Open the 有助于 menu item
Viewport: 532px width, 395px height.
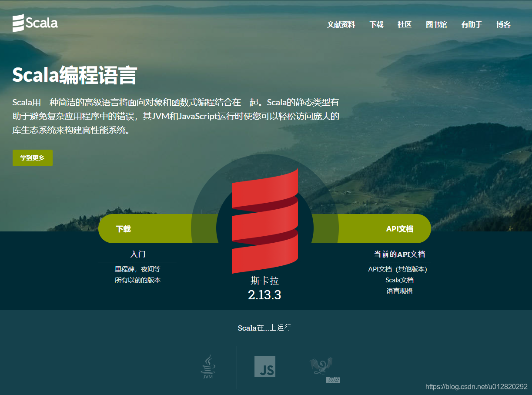point(472,25)
